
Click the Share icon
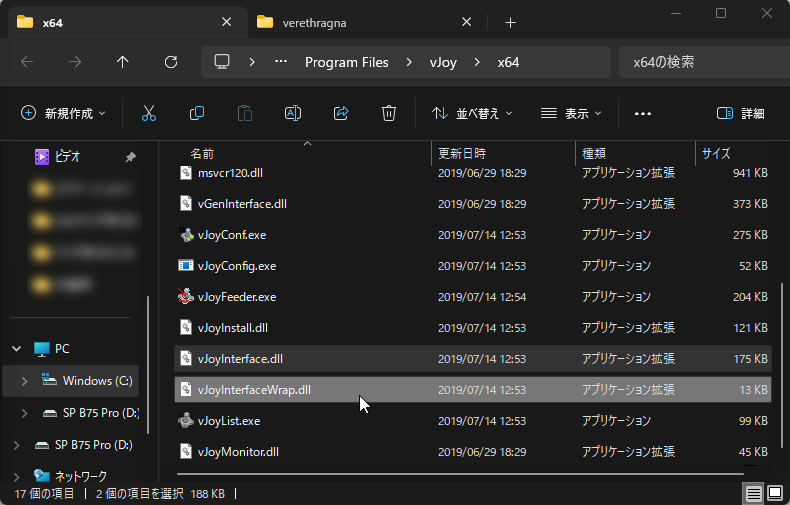[341, 113]
